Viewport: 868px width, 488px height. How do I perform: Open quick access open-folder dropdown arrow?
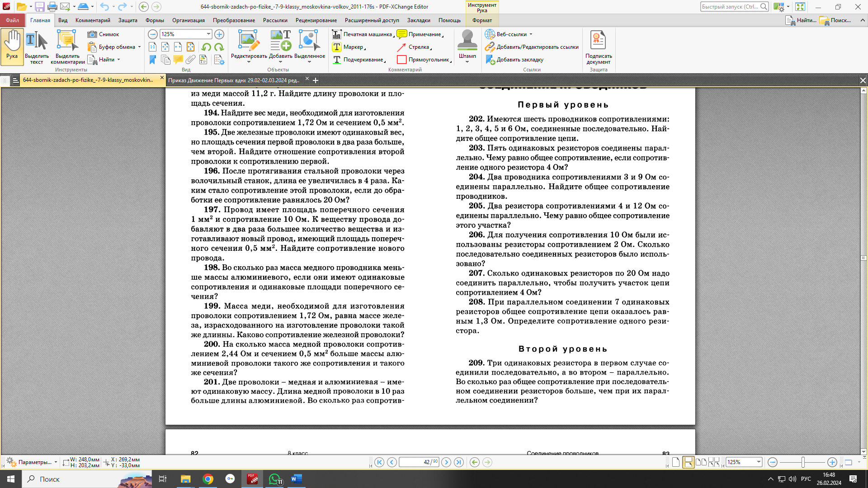tap(31, 7)
